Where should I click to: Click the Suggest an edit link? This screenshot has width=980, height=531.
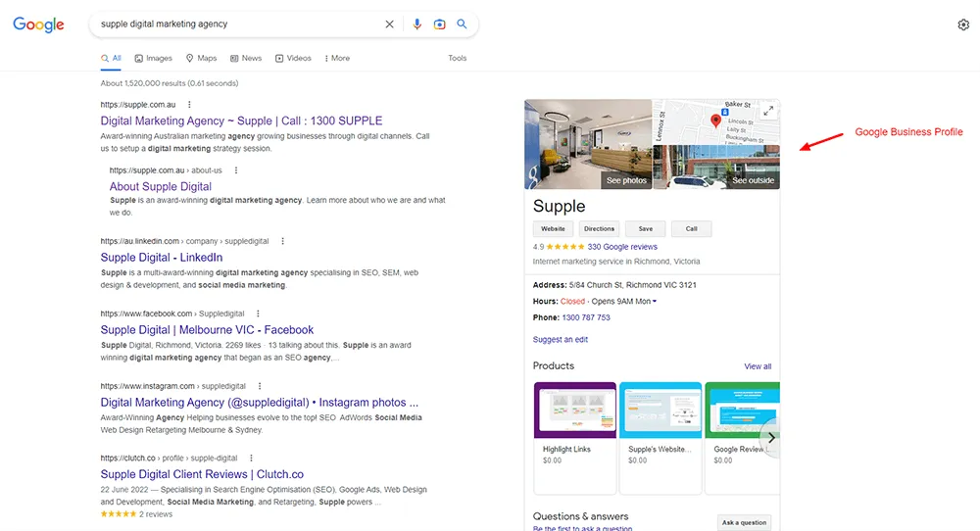[x=560, y=339]
